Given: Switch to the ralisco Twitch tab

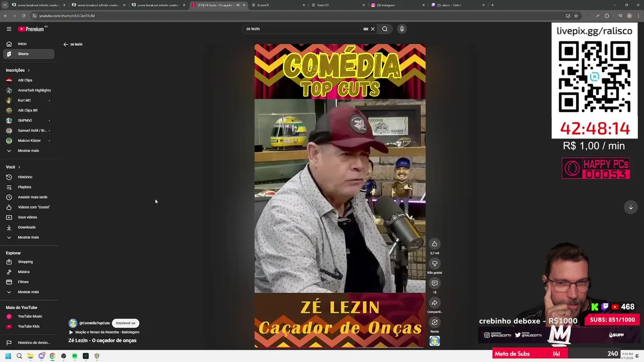Looking at the screenshot, I should click(x=457, y=5).
